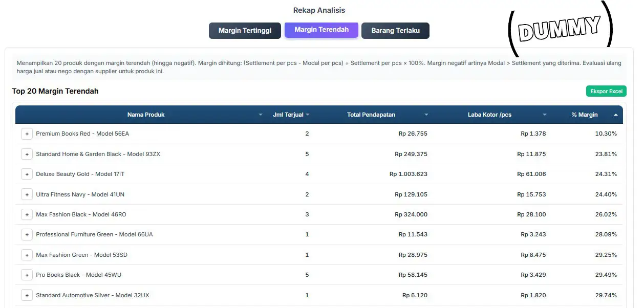Click the Rekap Analisis heading
This screenshot has height=308, width=644.
point(319,10)
